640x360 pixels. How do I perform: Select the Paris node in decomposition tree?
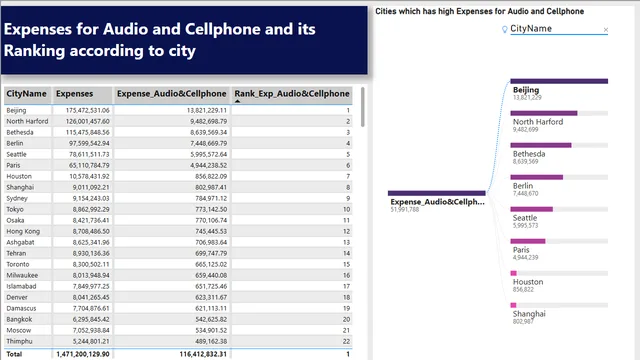click(x=559, y=249)
